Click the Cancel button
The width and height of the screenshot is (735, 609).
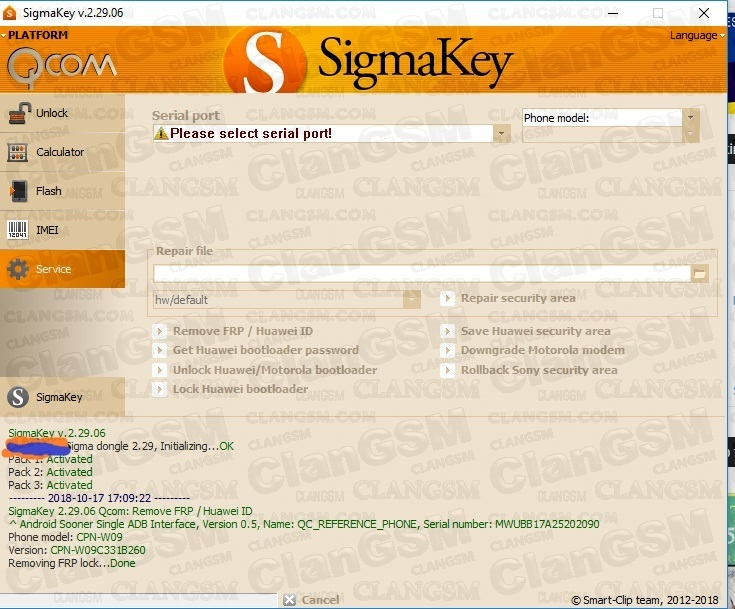311,600
